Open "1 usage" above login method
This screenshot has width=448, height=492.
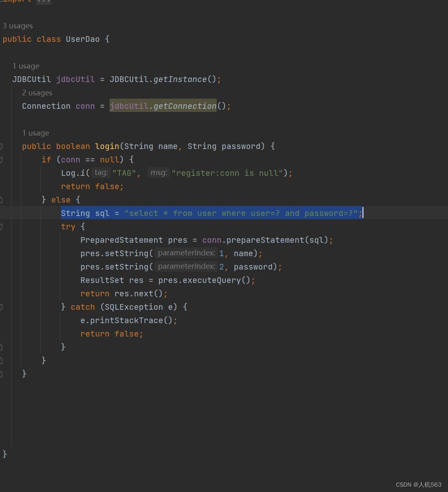coord(36,133)
